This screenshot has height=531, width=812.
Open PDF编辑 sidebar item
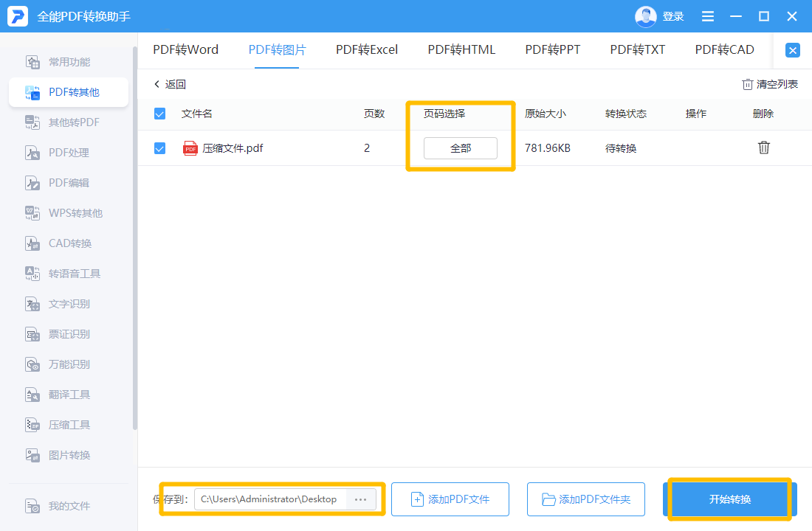(69, 183)
